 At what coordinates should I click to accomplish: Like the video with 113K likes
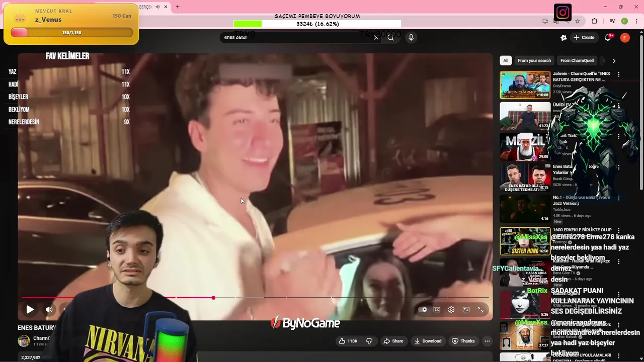(348, 341)
